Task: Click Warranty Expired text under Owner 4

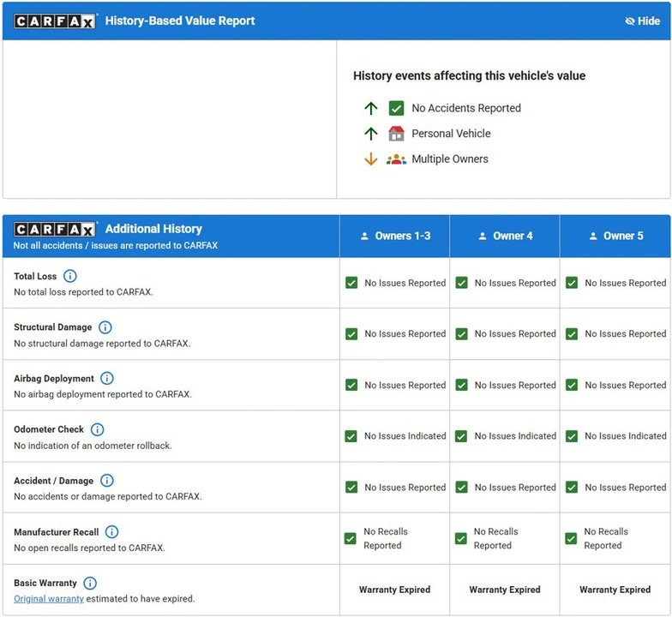Action: pos(505,590)
